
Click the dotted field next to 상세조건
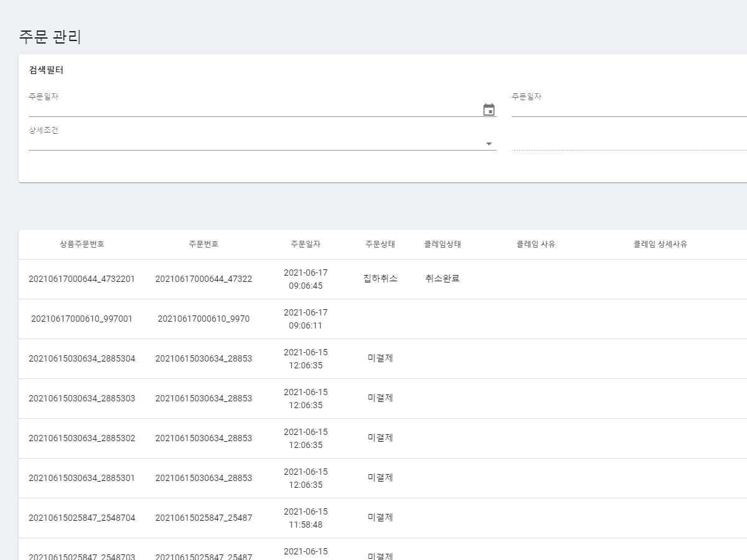click(x=629, y=143)
